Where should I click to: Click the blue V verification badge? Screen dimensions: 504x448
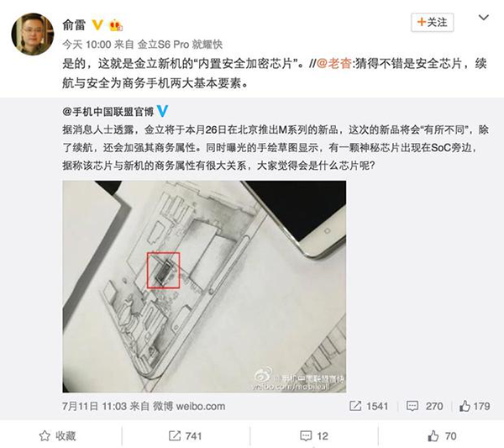(x=163, y=111)
